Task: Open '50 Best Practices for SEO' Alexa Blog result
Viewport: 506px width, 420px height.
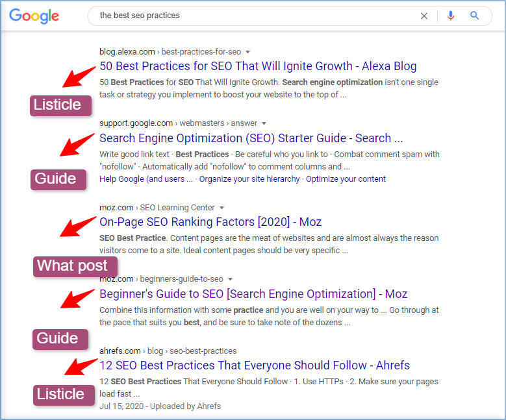Action: pos(258,66)
